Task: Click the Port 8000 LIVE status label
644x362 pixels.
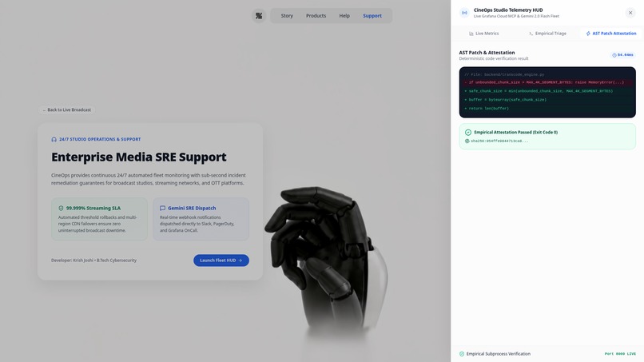Action: pyautogui.click(x=620, y=354)
